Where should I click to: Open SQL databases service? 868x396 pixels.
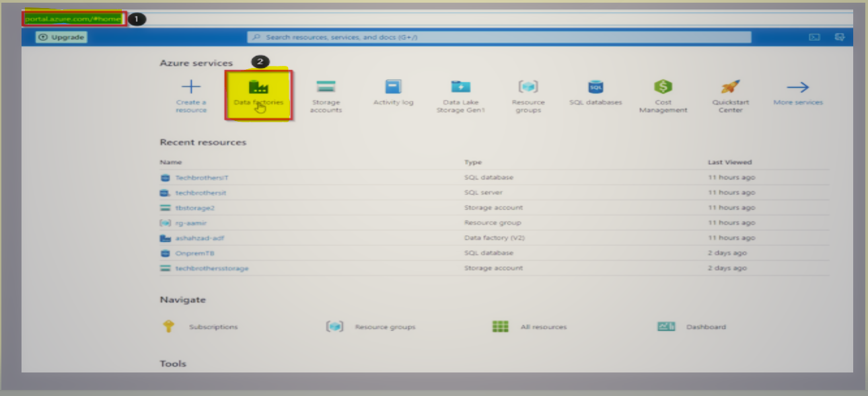click(595, 93)
